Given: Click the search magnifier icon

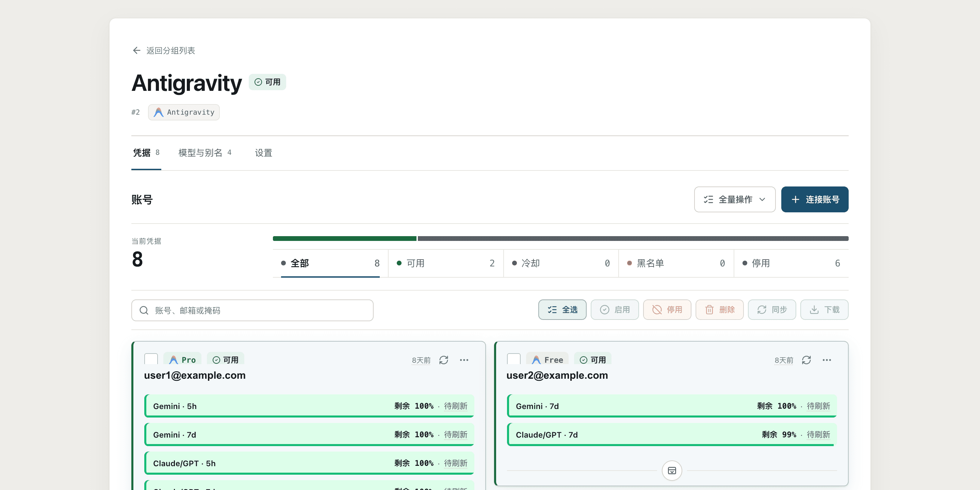Looking at the screenshot, I should (x=144, y=310).
